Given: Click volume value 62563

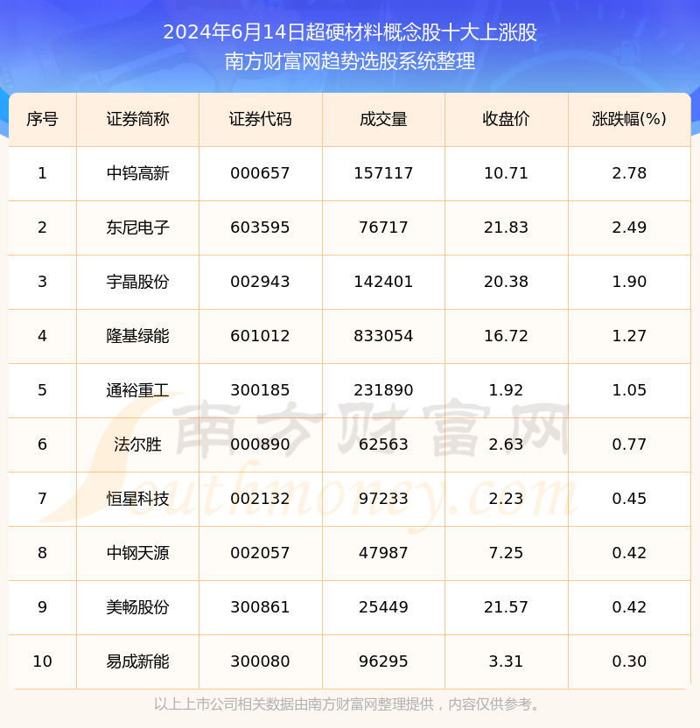Looking at the screenshot, I should 383,444.
